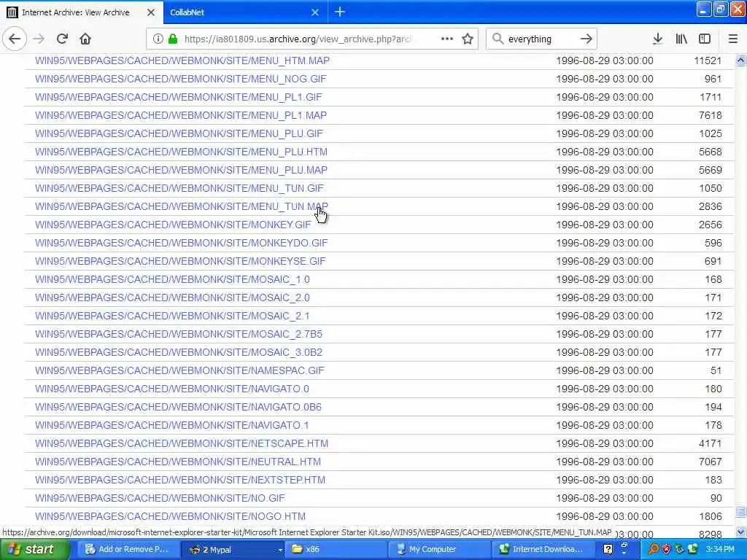Open the library bookshelf icon
747x560 pixels.
681,39
